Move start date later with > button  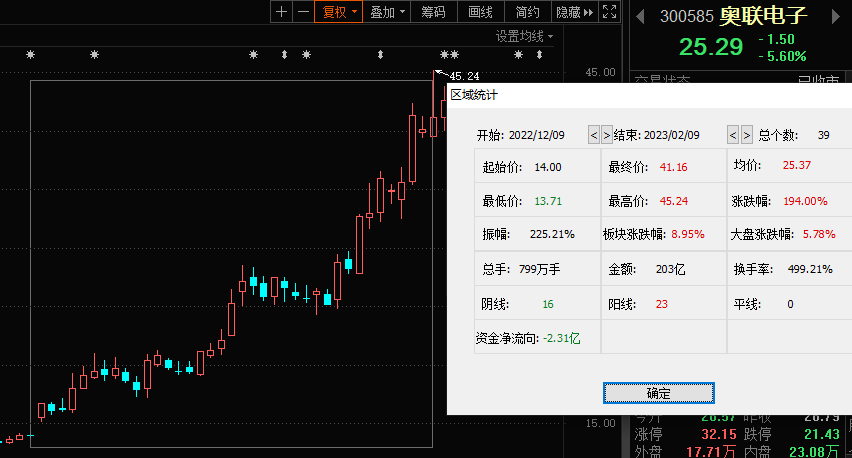click(x=606, y=135)
